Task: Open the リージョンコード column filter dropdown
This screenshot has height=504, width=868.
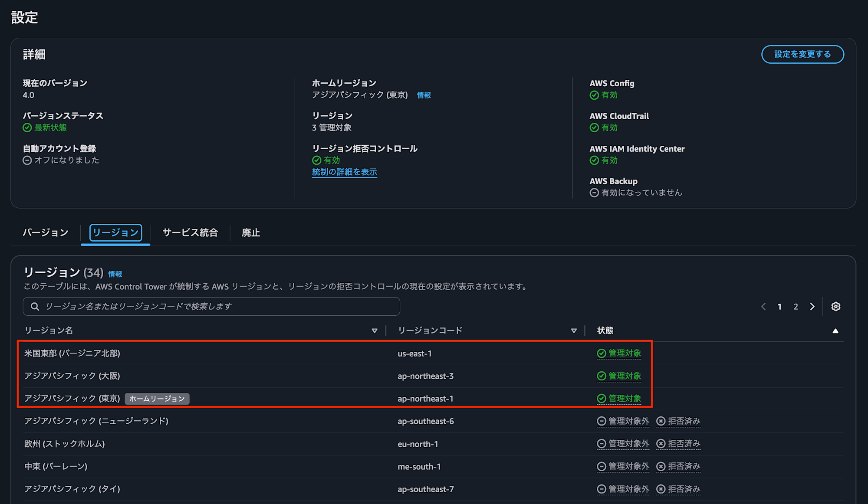Action: point(574,330)
